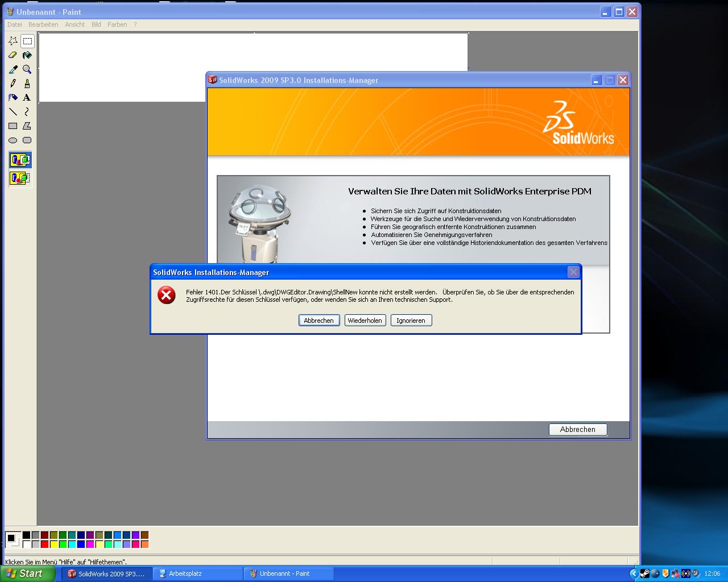Click the bullet 'Sichern Sie sich Zugriff auf Konstruktionsdaten'
The width and height of the screenshot is (728, 582).
click(x=436, y=211)
